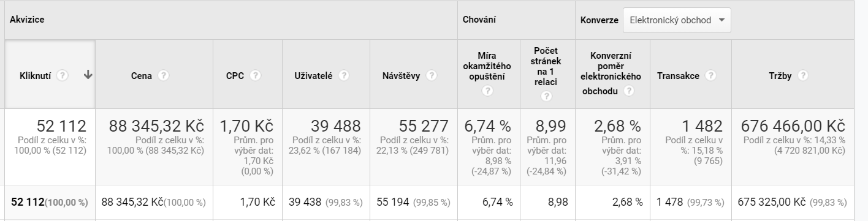Open help icon next to Uživatelé
868x221 pixels.
(x=344, y=75)
